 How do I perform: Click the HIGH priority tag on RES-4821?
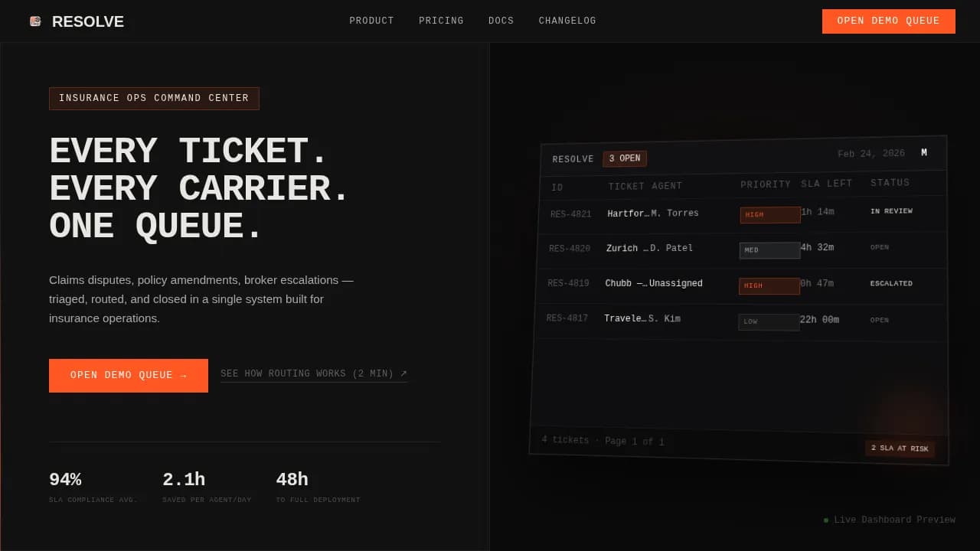[x=770, y=215]
